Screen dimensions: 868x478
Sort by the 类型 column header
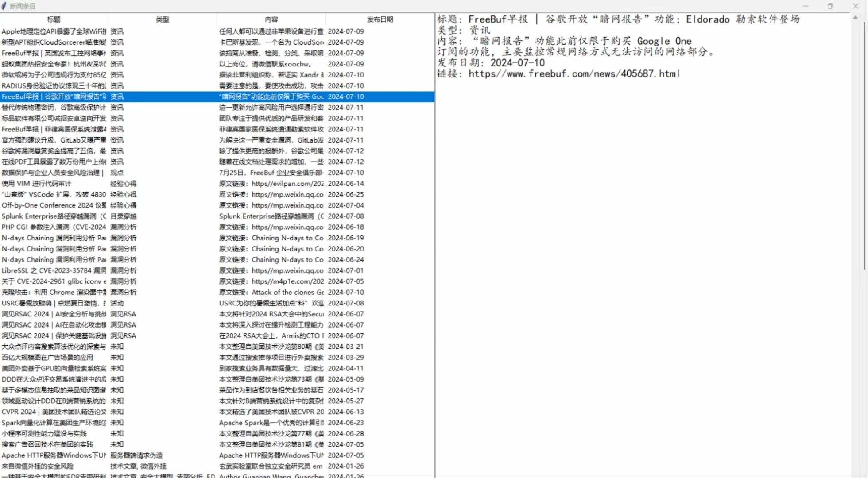pyautogui.click(x=163, y=19)
